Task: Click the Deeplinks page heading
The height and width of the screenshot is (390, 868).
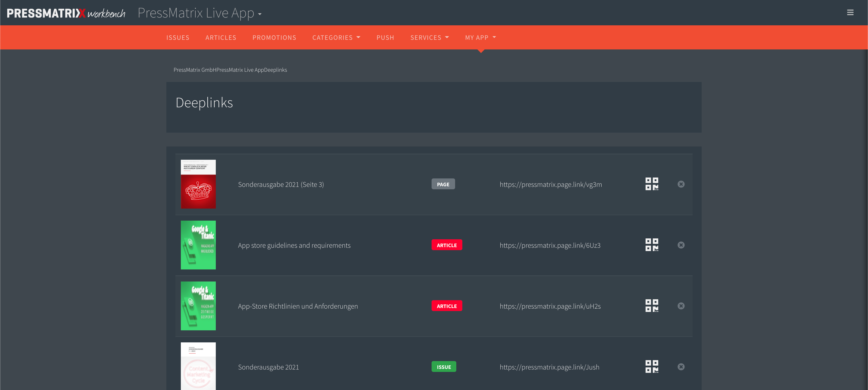Action: [204, 103]
